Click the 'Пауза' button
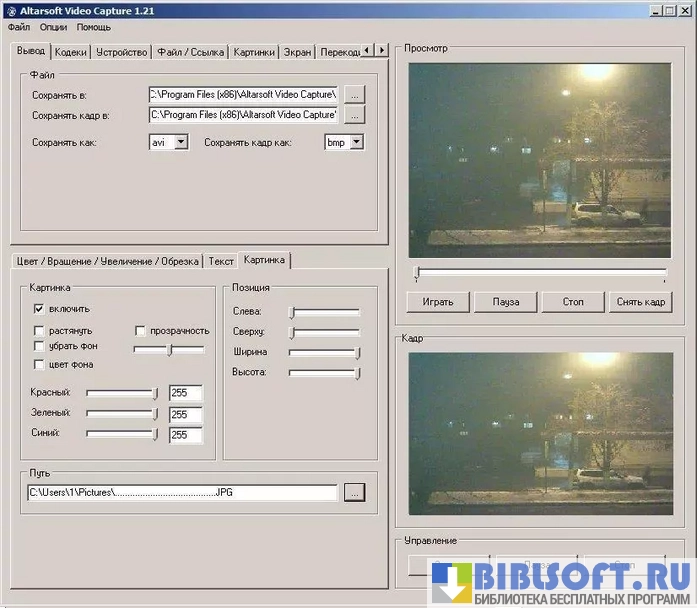697x608 pixels. point(506,301)
